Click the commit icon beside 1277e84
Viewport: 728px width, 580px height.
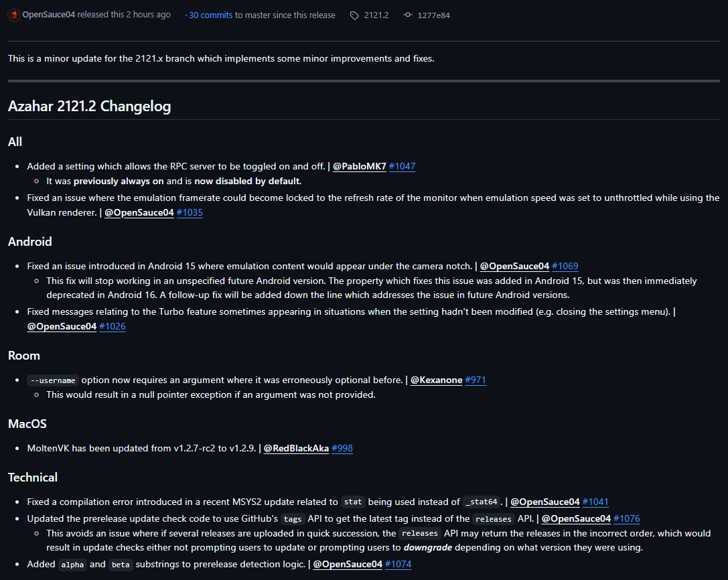[x=408, y=15]
